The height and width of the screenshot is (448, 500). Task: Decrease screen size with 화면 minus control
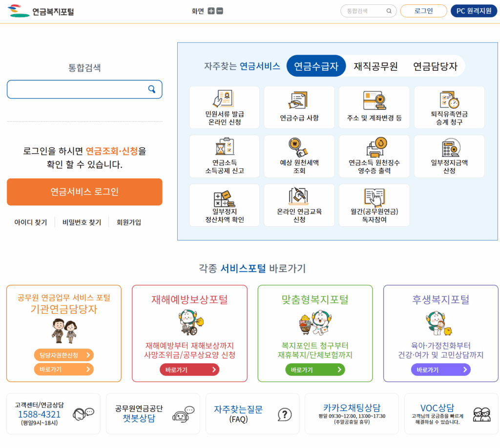(x=221, y=10)
